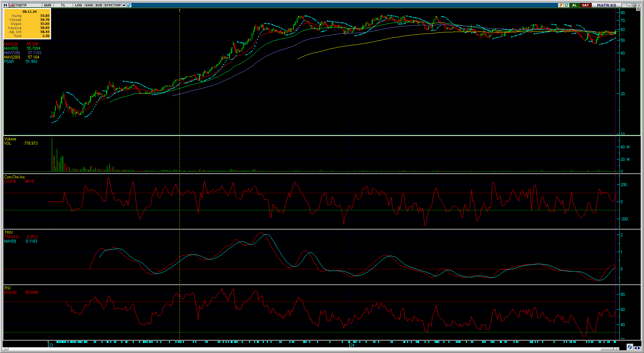Click the blue swap arrows icon
The image size is (644, 353).
pos(630,347)
